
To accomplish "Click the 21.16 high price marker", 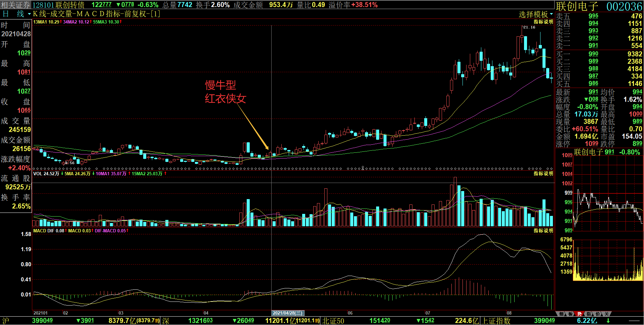I will point(529,27).
